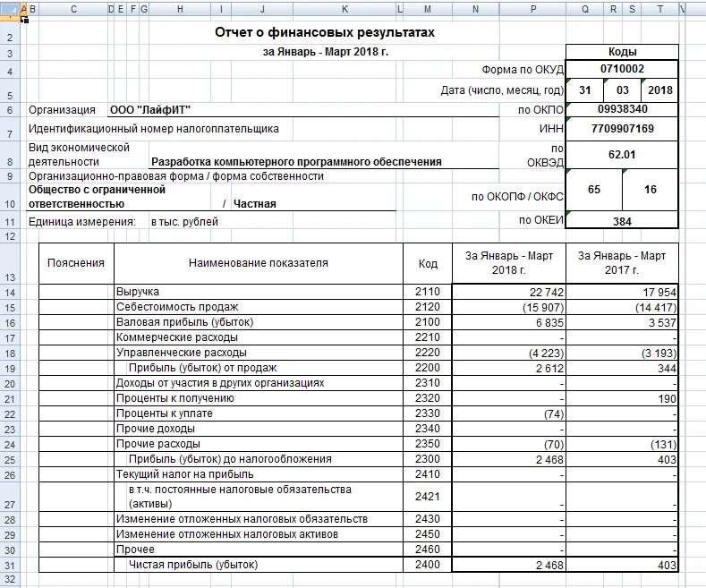Select row 31 header

click(10, 565)
